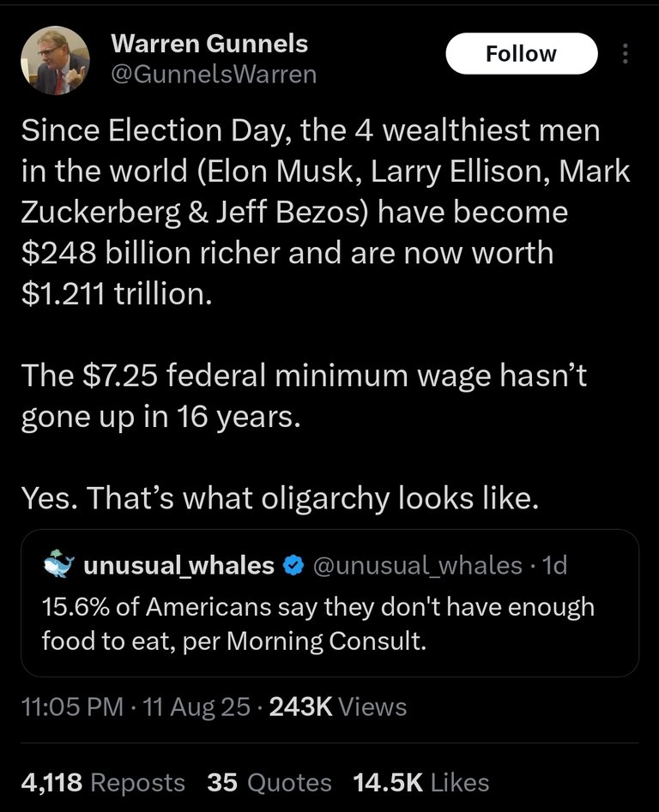659x812 pixels.
Task: Click the Warren Gunnels display name
Action: pyautogui.click(x=209, y=43)
